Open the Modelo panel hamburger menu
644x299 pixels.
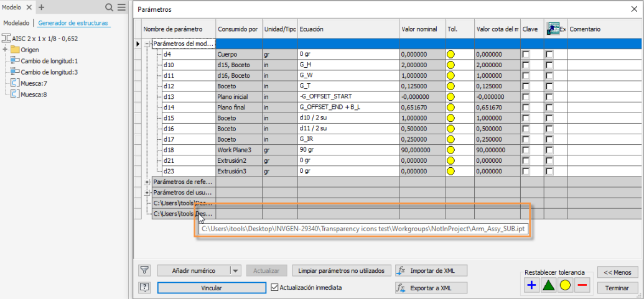tap(121, 7)
